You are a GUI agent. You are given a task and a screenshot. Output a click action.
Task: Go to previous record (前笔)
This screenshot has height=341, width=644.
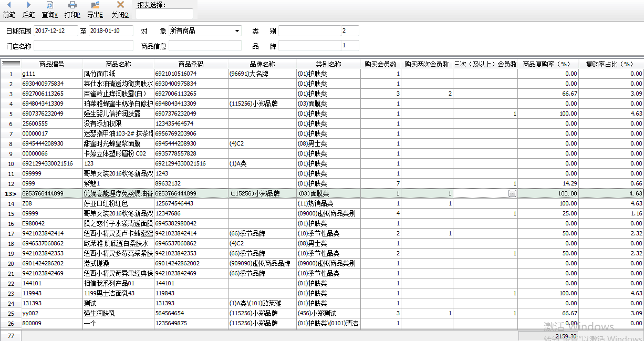tap(9, 9)
